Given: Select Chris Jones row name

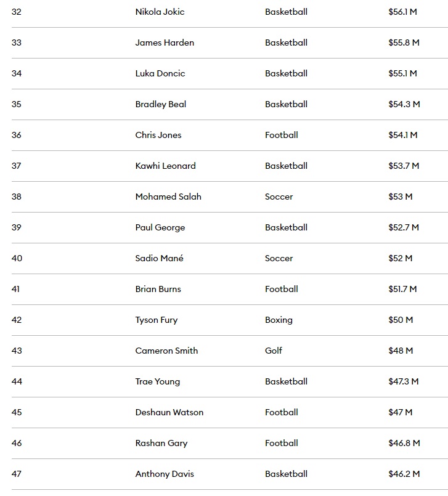Looking at the screenshot, I should 158,135.
